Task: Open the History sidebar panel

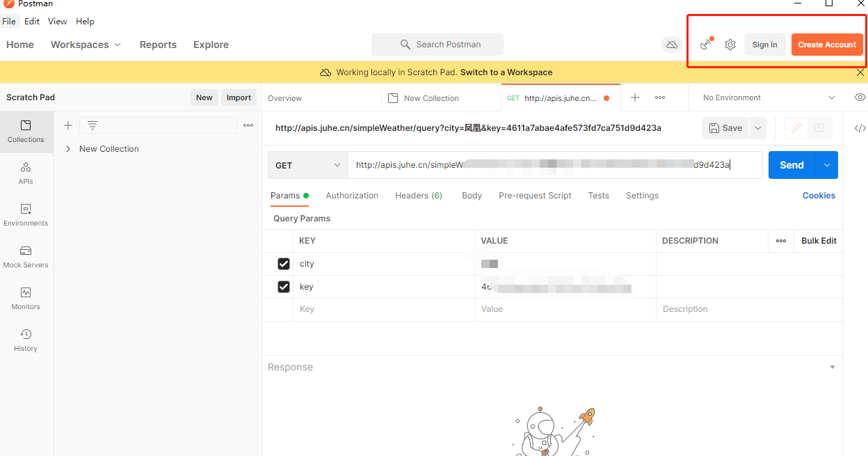Action: [x=26, y=340]
